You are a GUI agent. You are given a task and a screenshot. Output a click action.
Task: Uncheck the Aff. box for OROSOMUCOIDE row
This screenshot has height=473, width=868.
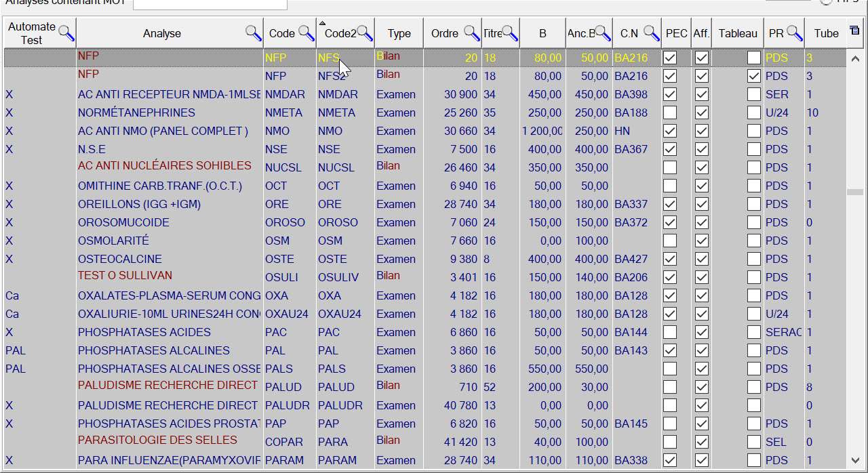point(702,222)
